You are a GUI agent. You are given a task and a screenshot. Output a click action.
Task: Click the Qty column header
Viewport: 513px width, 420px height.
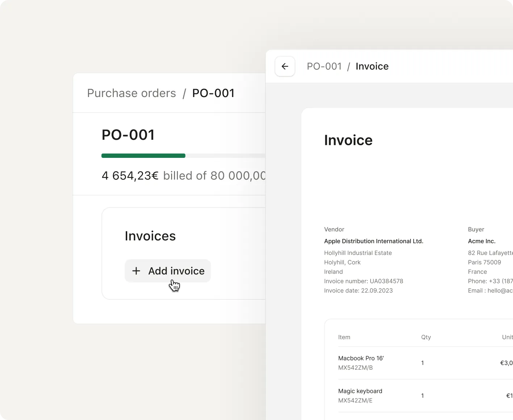coord(426,337)
